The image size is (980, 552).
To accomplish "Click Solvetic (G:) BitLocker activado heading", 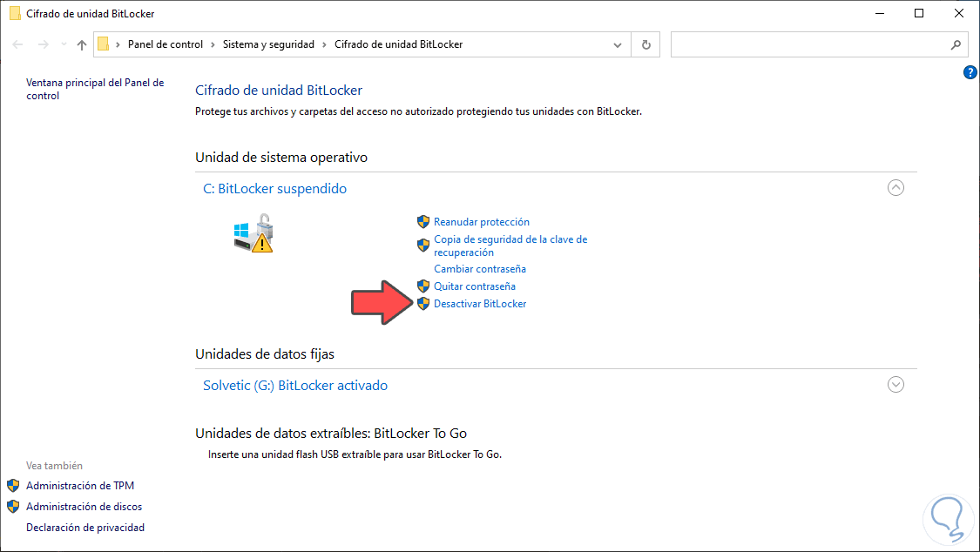I will (295, 386).
